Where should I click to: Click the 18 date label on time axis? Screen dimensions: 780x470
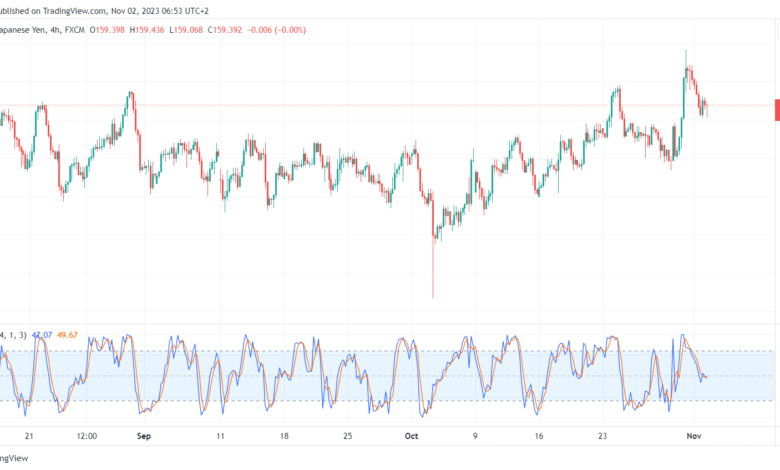tap(284, 436)
